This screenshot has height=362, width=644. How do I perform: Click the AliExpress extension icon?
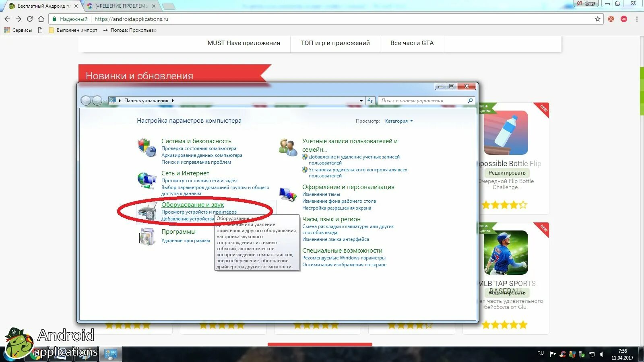point(624,19)
